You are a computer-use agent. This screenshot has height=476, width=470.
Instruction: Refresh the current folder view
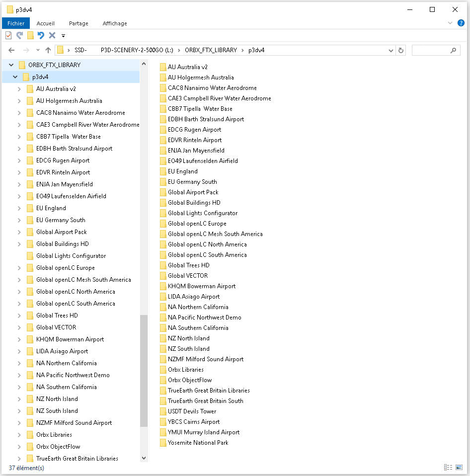tap(401, 50)
